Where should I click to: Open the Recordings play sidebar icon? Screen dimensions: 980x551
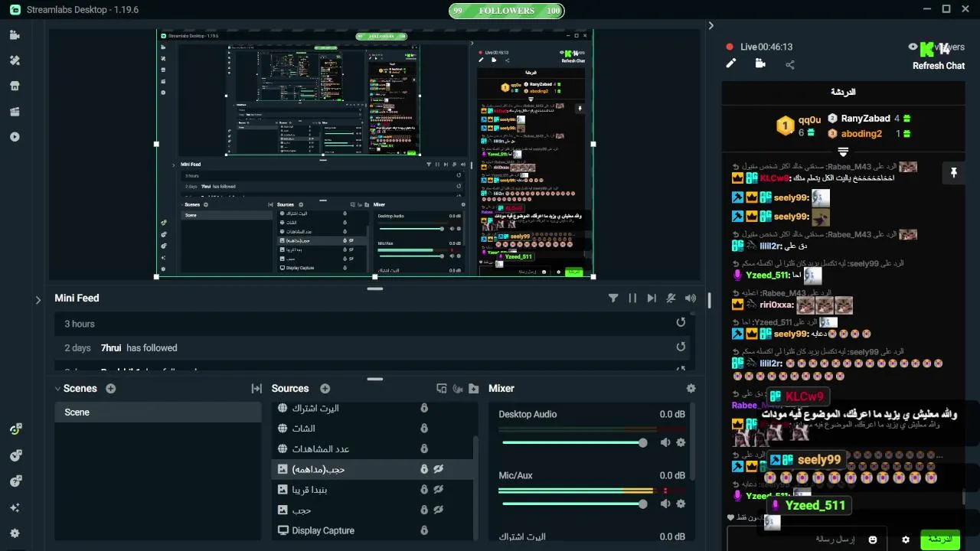(15, 137)
